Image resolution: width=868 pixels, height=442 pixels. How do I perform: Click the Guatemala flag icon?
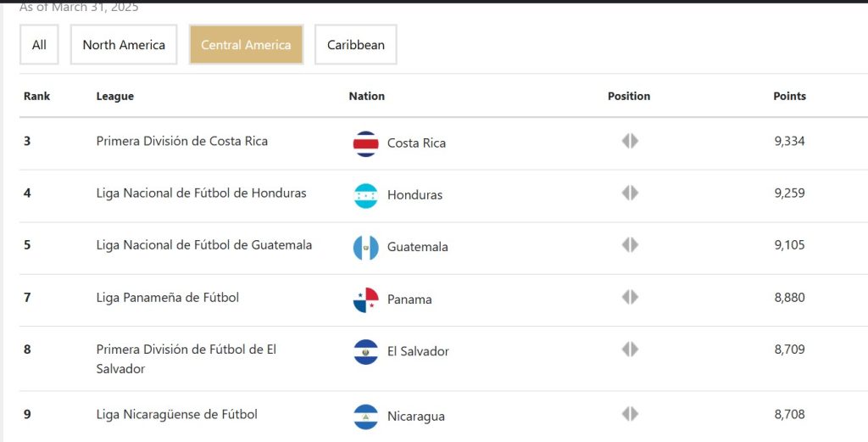365,248
